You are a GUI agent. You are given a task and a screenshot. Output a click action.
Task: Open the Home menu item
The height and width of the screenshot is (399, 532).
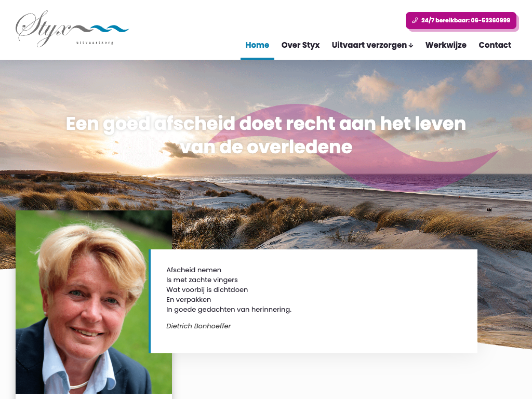(257, 45)
